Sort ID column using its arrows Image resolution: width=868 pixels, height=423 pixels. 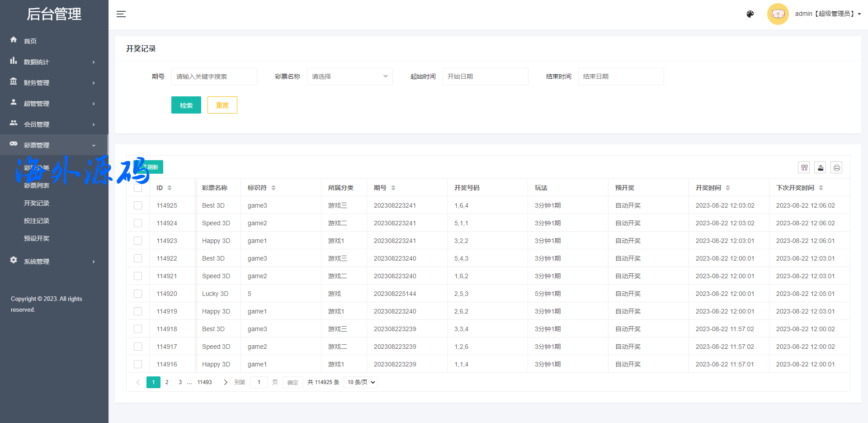[x=170, y=188]
